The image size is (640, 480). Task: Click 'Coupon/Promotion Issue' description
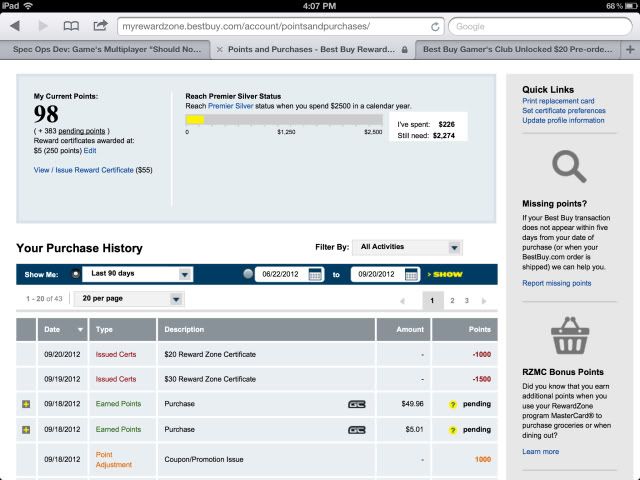[204, 460]
